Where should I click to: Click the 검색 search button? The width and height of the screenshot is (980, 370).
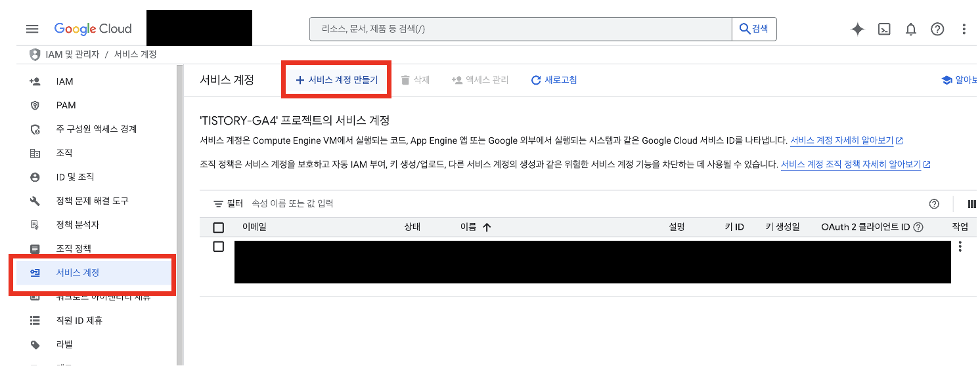[x=754, y=29]
